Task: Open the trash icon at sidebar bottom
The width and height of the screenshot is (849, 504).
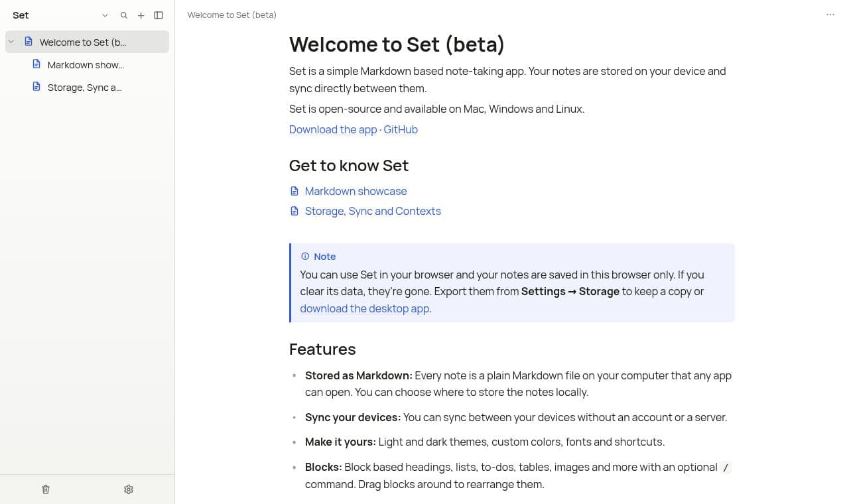Action: (x=46, y=489)
